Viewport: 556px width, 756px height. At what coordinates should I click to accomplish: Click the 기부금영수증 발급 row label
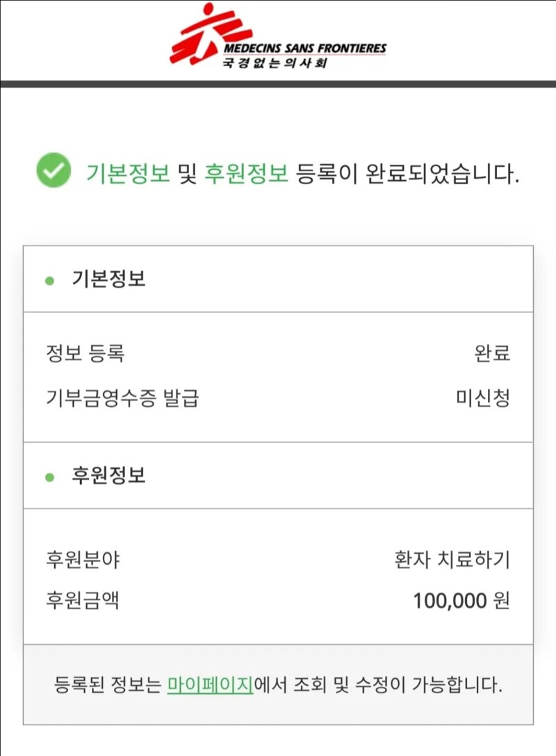(122, 399)
